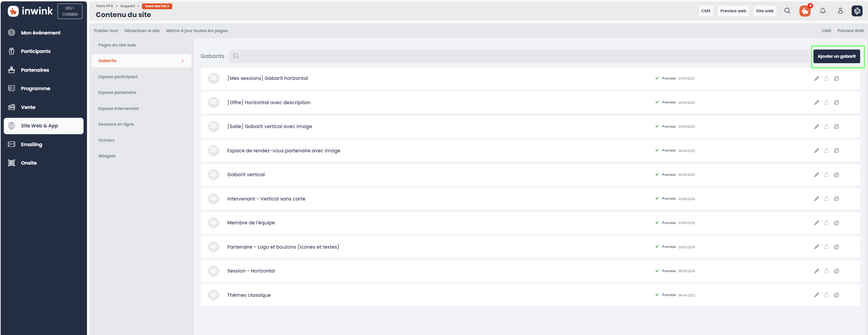
Task: Go to Fichiers section
Action: point(106,140)
